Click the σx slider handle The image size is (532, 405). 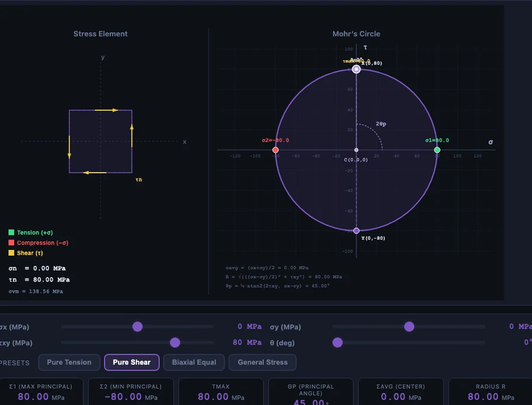click(x=137, y=326)
